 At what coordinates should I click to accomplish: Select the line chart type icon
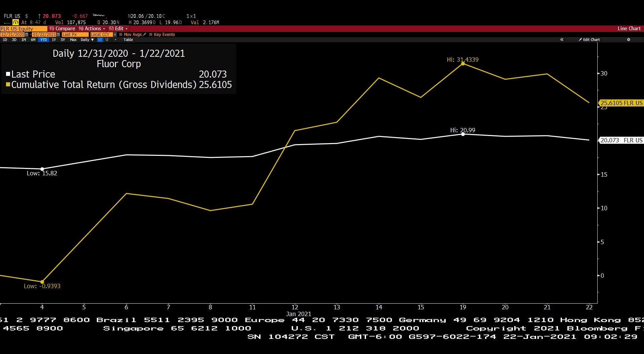pos(100,40)
